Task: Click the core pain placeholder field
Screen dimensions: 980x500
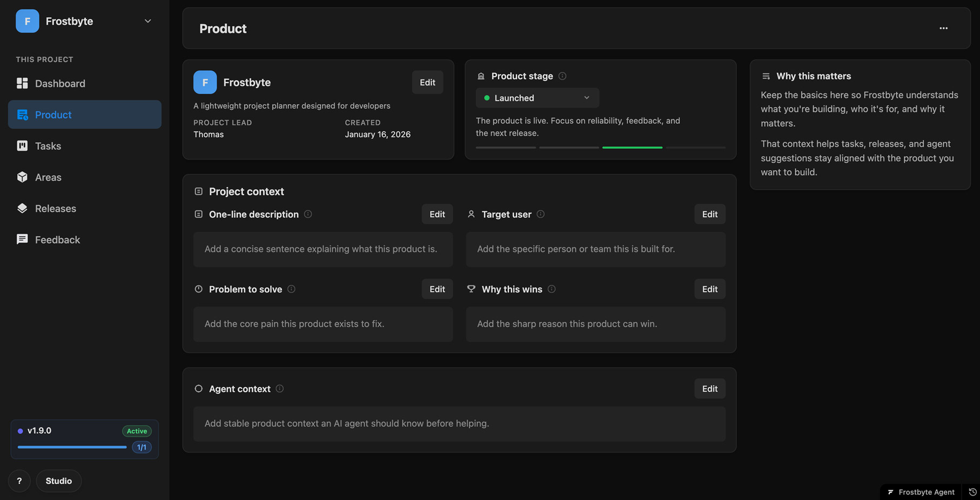Action: point(323,324)
